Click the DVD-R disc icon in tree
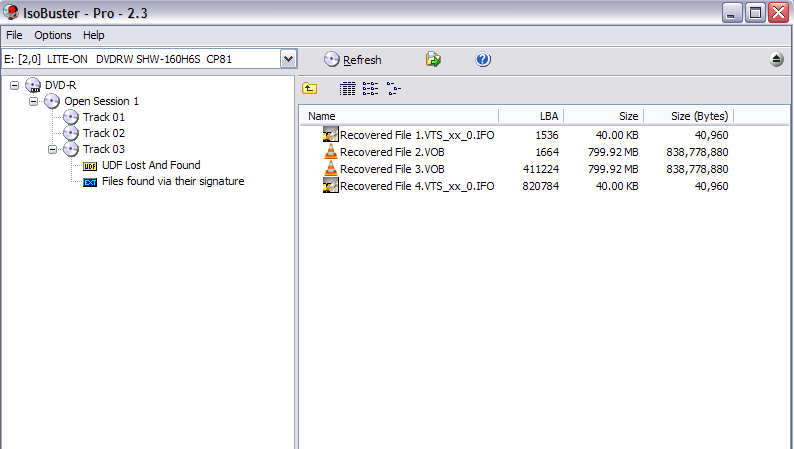Image resolution: width=794 pixels, height=449 pixels. coord(33,86)
